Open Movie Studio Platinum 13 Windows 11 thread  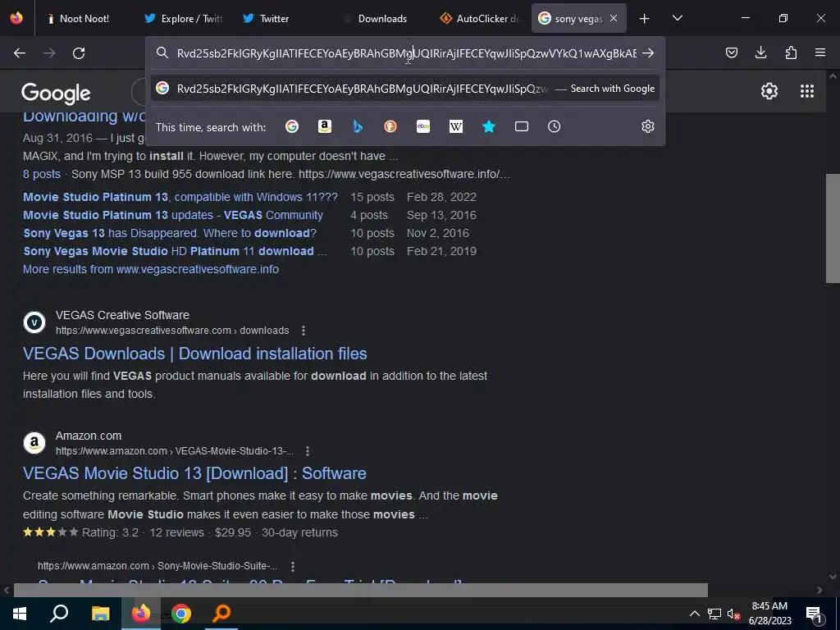point(180,197)
